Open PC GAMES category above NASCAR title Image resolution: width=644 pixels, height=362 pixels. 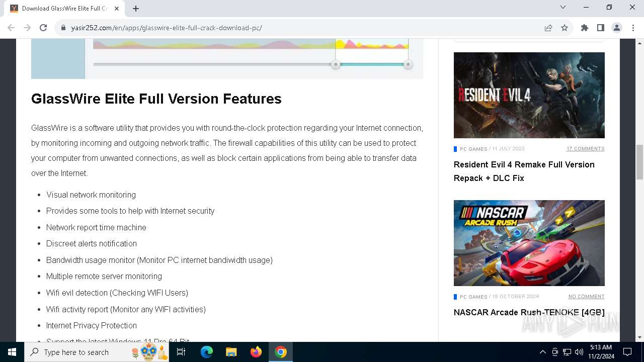pyautogui.click(x=473, y=297)
